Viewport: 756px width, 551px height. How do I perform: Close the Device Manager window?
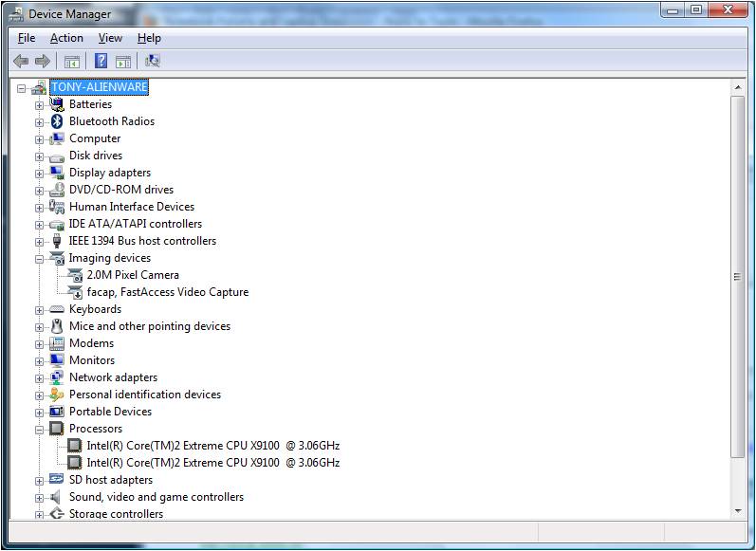[728, 10]
